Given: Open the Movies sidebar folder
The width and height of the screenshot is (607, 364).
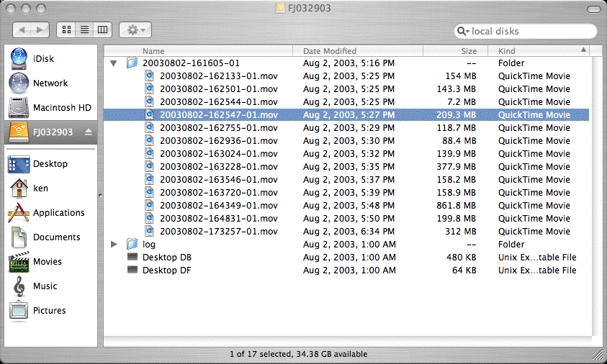Looking at the screenshot, I should [47, 262].
